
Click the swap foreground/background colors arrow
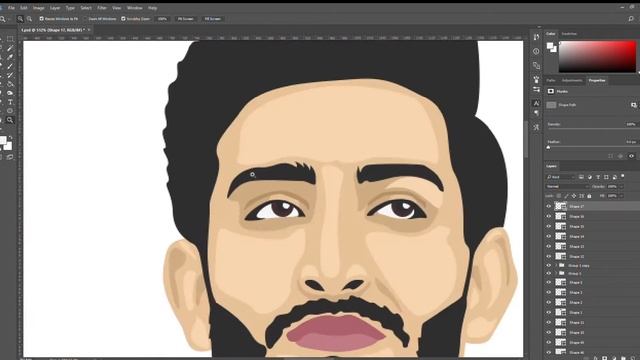pos(10,138)
